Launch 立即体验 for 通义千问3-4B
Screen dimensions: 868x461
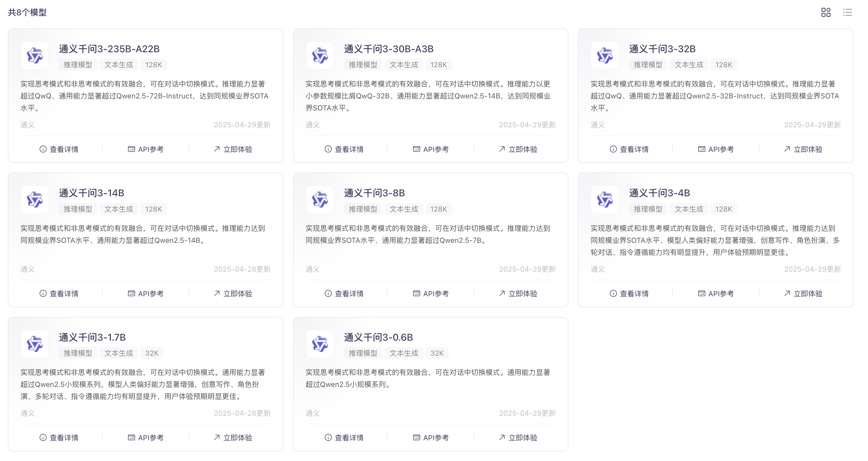point(803,294)
